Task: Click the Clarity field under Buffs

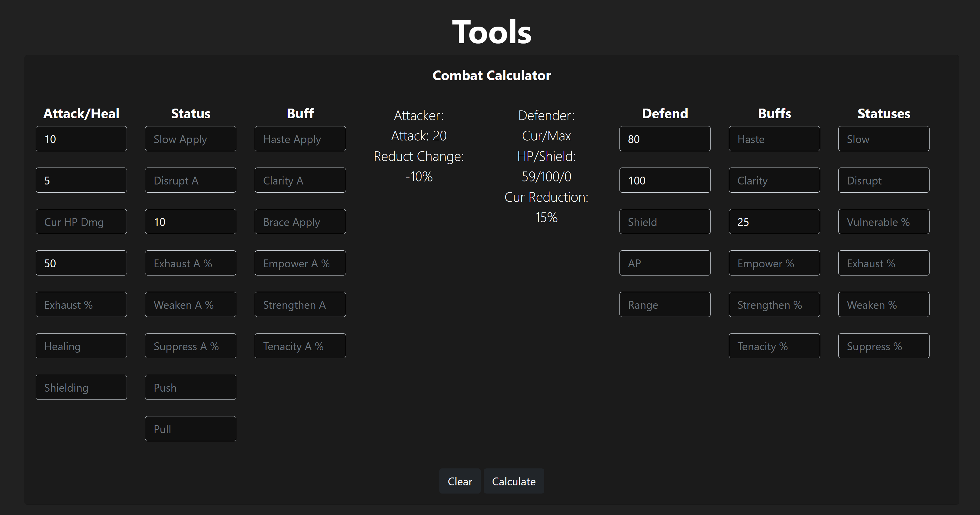Action: tap(774, 180)
